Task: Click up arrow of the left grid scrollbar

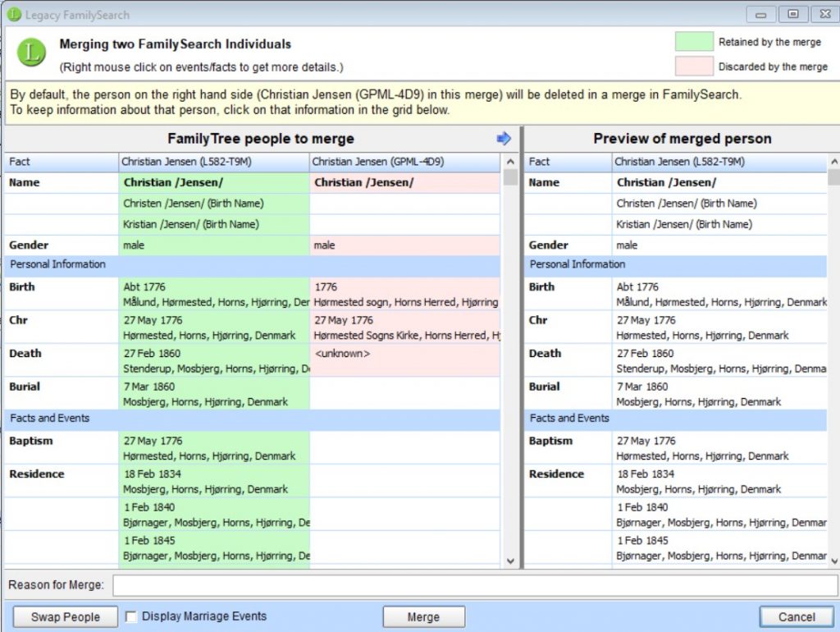Action: (x=510, y=162)
